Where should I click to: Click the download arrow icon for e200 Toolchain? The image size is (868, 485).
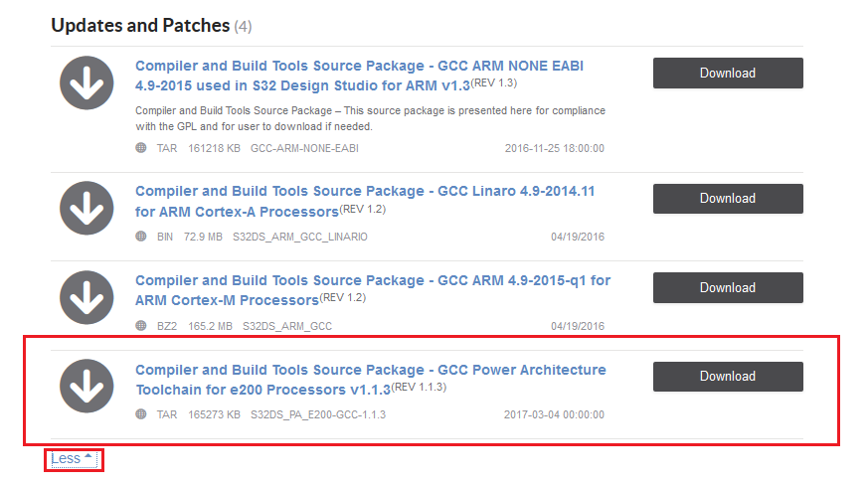point(87,386)
